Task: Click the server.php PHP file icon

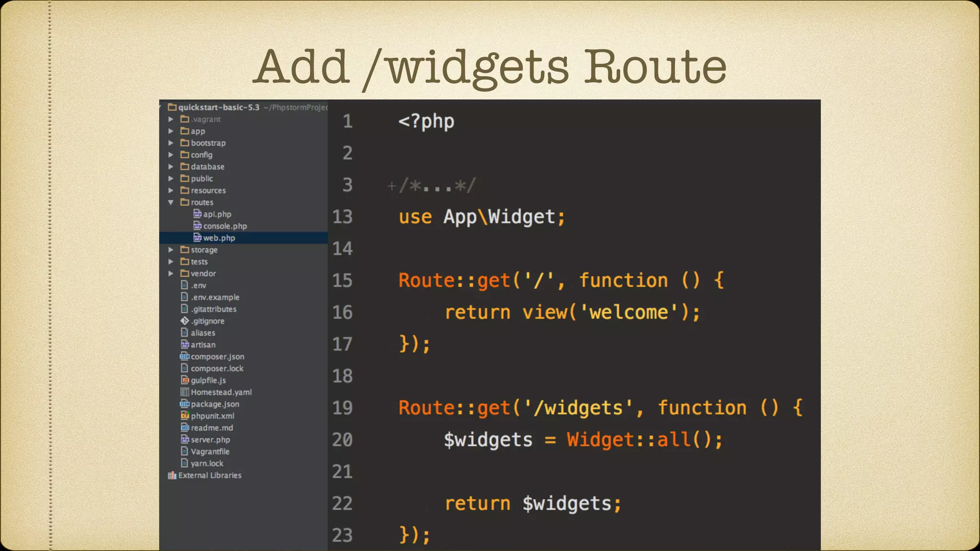Action: pos(185,440)
